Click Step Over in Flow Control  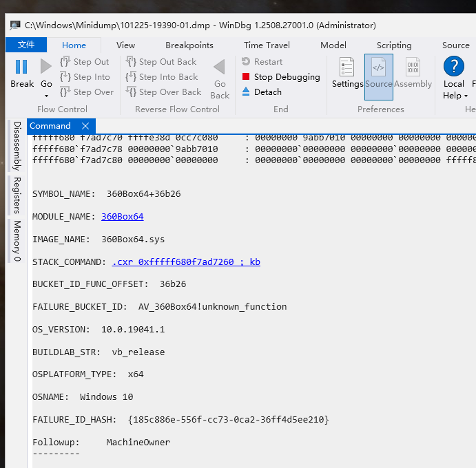coord(87,92)
